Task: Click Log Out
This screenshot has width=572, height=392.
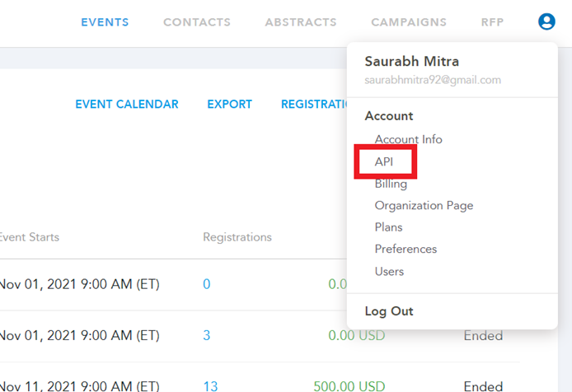Action: click(389, 311)
